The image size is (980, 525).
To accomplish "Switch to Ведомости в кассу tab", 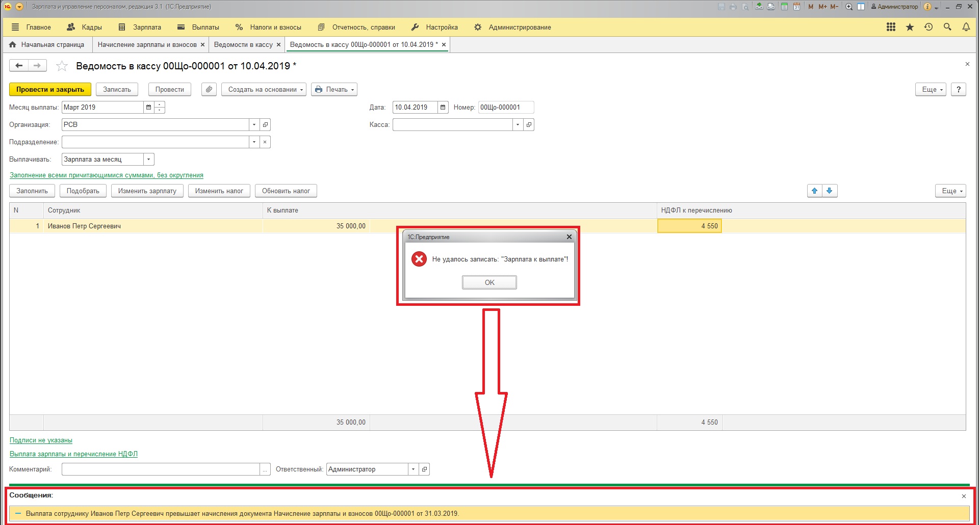I will [x=243, y=45].
